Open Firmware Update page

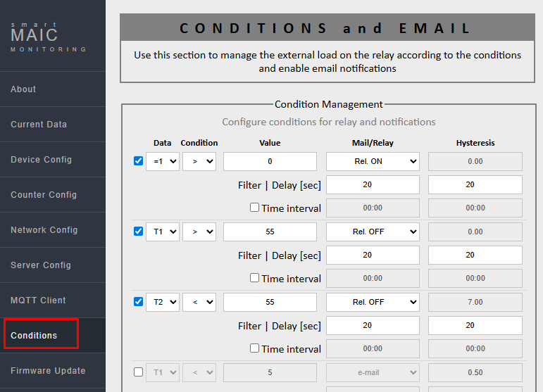[48, 371]
